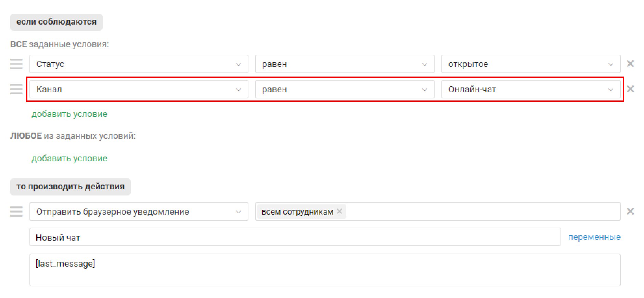Open the Статус field dropdown
Screen dimensions: 644x298
tap(139, 64)
